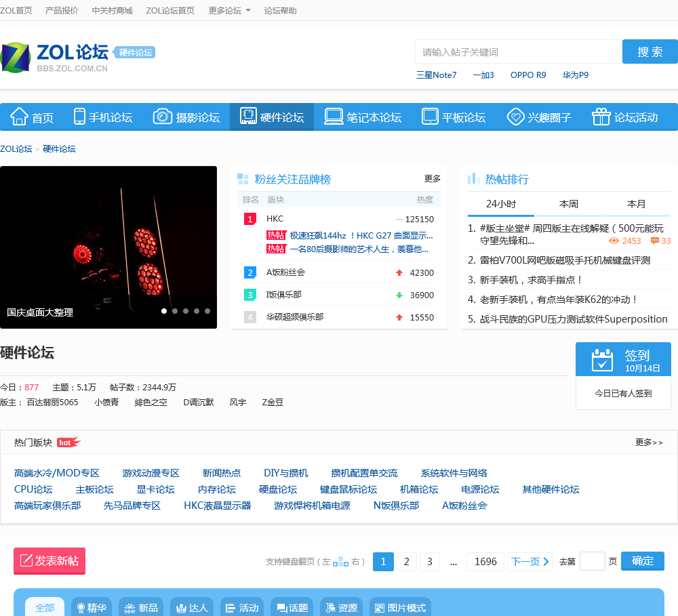This screenshot has width=678, height=616.
Task: Go to next page with 下一页
Action: pyautogui.click(x=530, y=562)
